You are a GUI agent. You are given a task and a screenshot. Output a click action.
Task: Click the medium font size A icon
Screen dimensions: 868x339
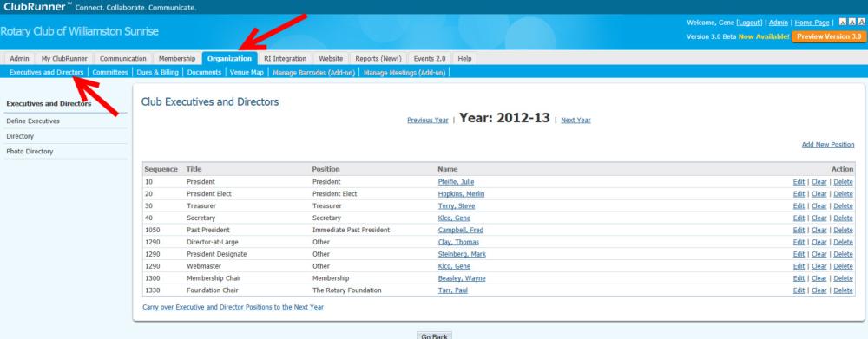pos(852,23)
